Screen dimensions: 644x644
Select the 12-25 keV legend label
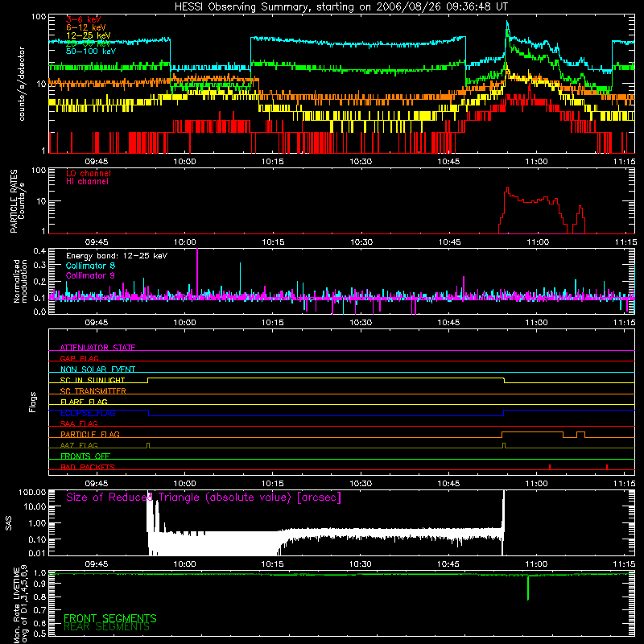(89, 35)
